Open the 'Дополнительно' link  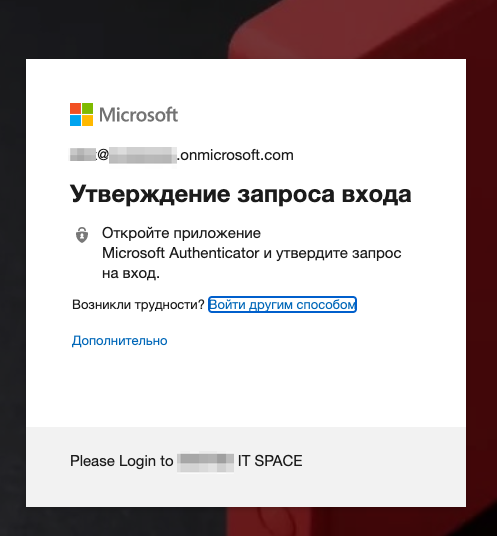[x=120, y=340]
